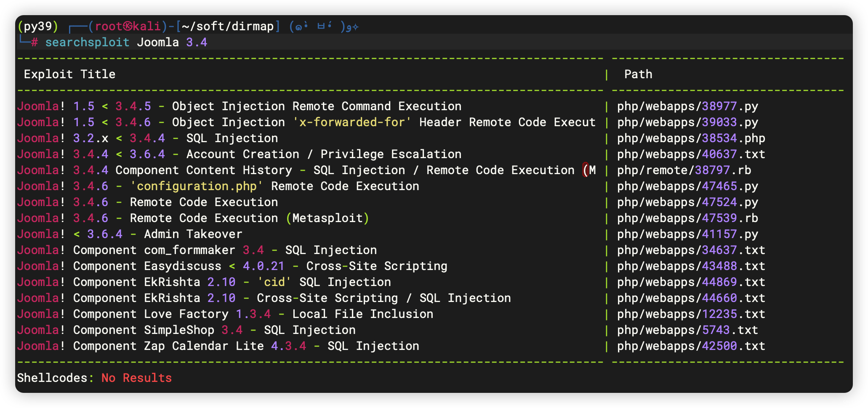Image resolution: width=868 pixels, height=408 pixels.
Task: Click 'Component Love Factory' exploit title
Action: [x=151, y=314]
